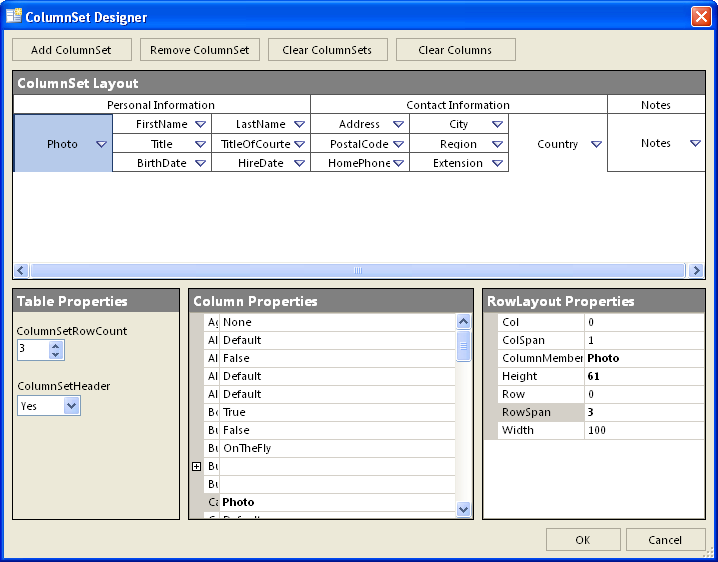The image size is (718, 562).
Task: Select the OnTheFly property value
Action: click(x=247, y=448)
